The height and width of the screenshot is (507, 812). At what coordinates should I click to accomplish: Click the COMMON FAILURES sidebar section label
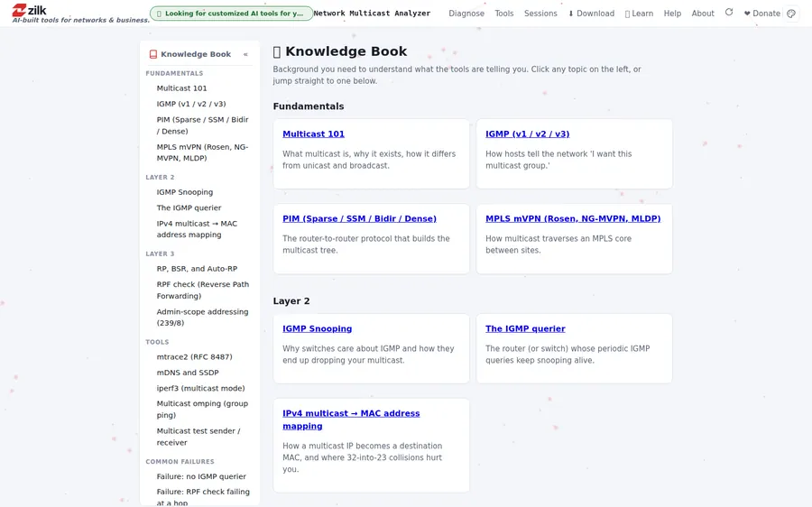tap(180, 461)
